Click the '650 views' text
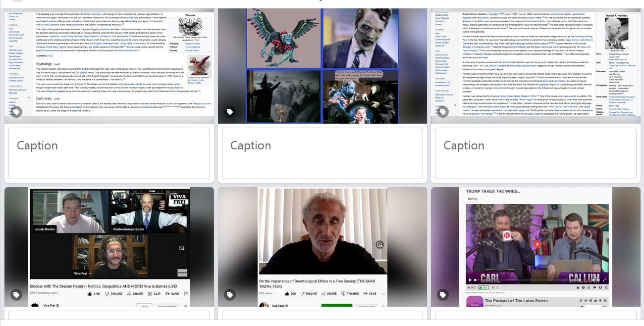Image resolution: width=644 pixels, height=326 pixels. point(266,293)
